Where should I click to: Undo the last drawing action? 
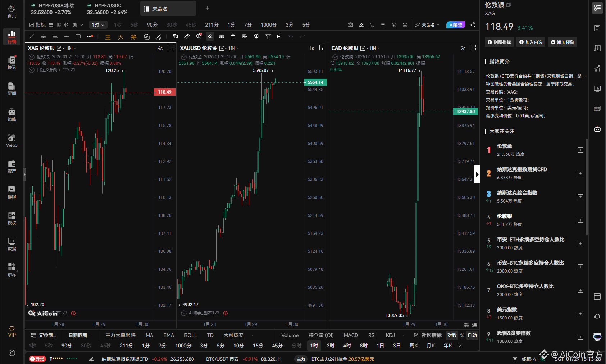pyautogui.click(x=291, y=36)
